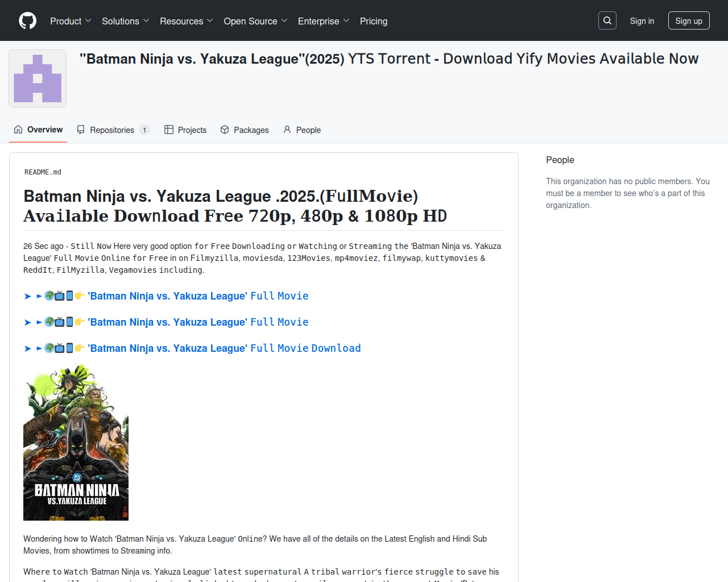
Task: Click the People sidebar heading
Action: (560, 160)
